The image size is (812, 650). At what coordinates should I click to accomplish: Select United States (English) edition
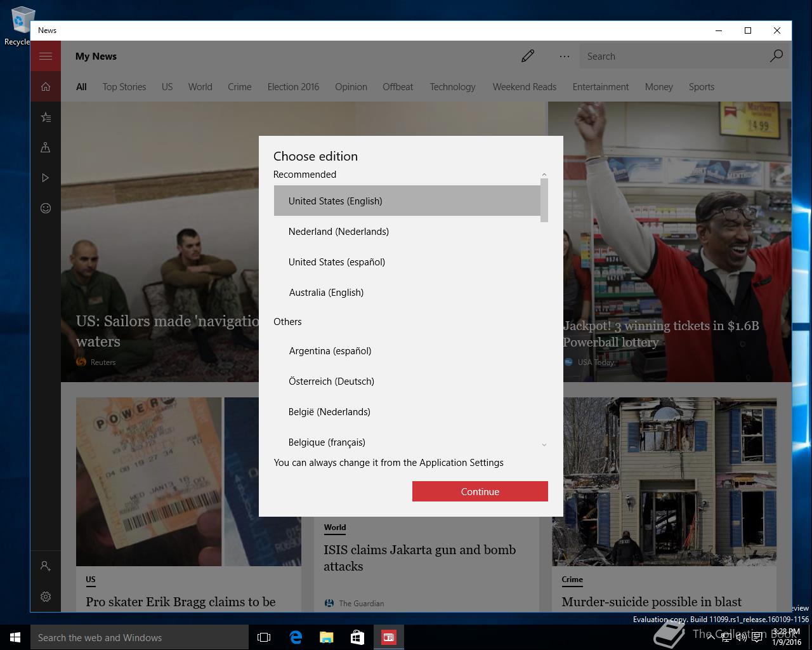point(407,201)
